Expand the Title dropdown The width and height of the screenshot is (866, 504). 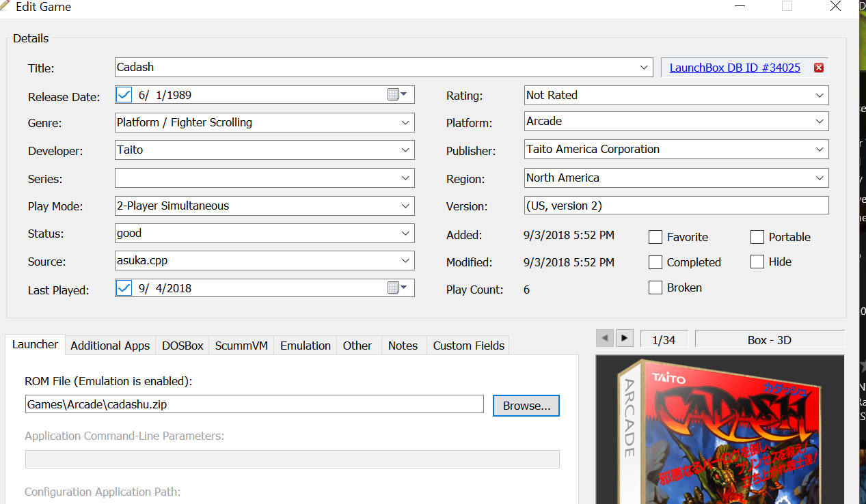(x=644, y=67)
